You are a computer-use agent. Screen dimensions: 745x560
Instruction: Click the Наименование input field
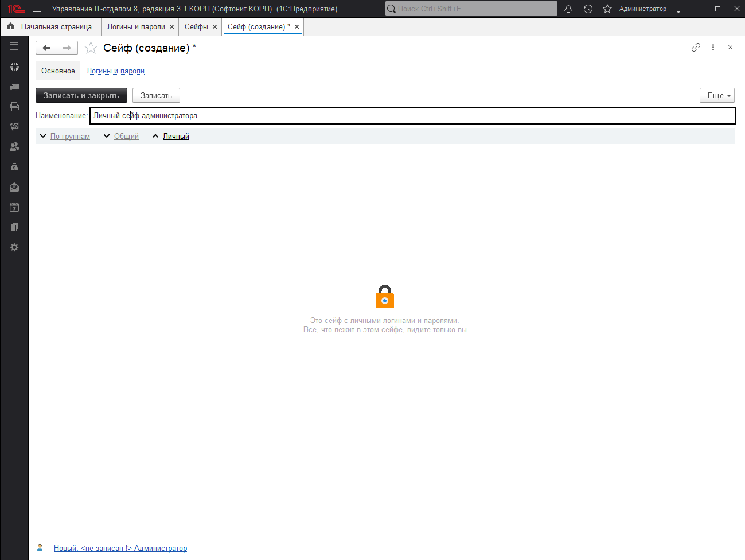click(412, 116)
